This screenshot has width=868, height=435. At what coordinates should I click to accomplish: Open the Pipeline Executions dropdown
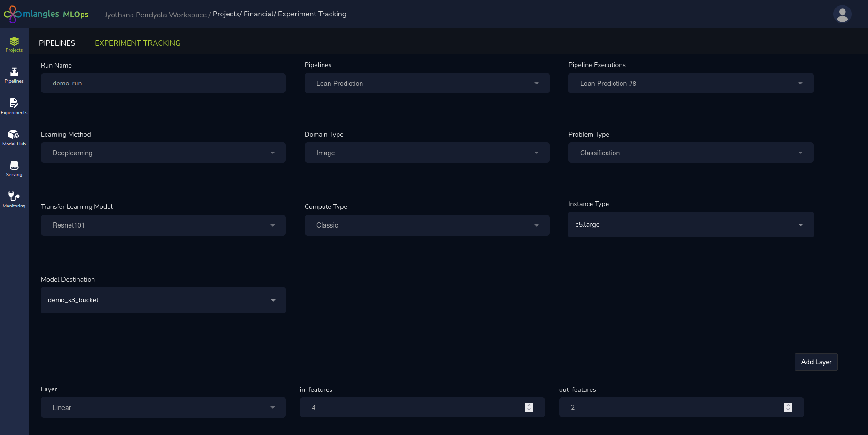(x=691, y=83)
